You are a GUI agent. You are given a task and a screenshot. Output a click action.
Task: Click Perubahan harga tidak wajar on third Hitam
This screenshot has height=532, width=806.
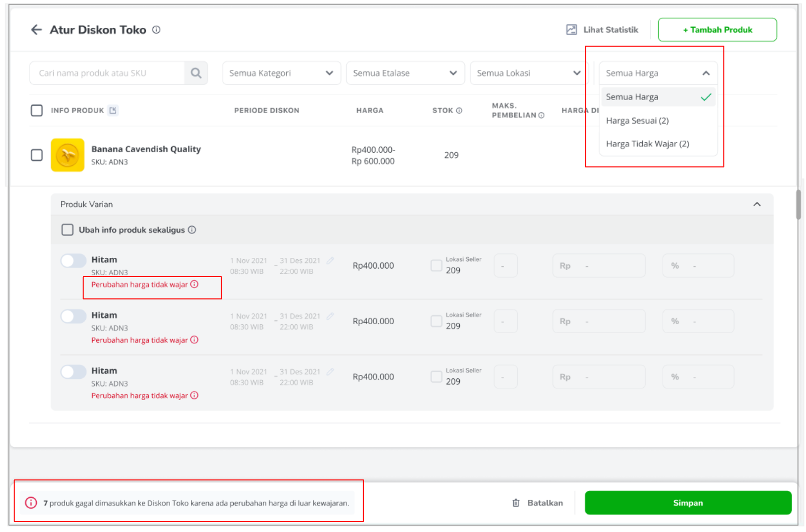pos(139,396)
